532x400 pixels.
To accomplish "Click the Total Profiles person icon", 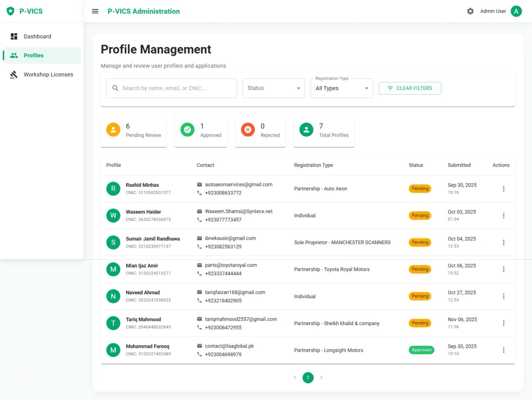I will [x=307, y=129].
